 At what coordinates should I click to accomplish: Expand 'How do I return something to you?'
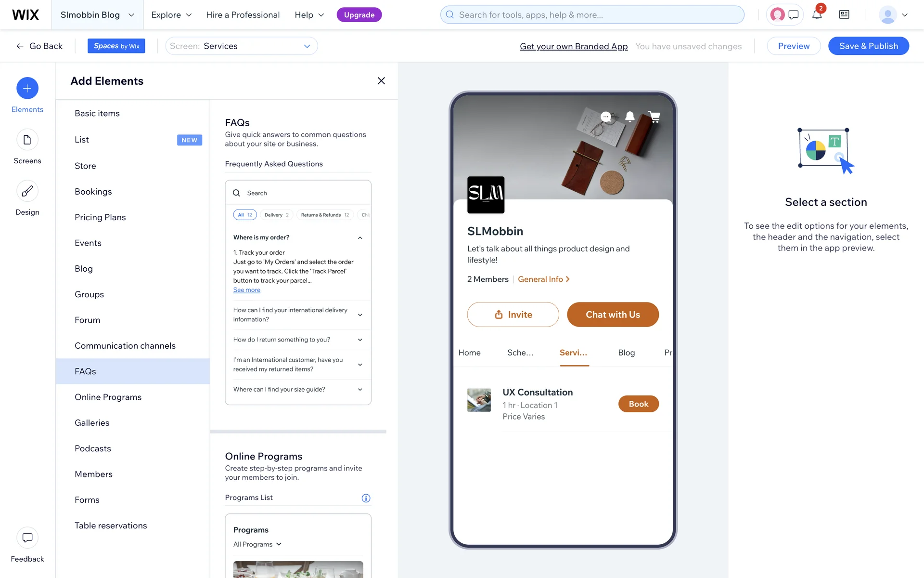tap(360, 340)
